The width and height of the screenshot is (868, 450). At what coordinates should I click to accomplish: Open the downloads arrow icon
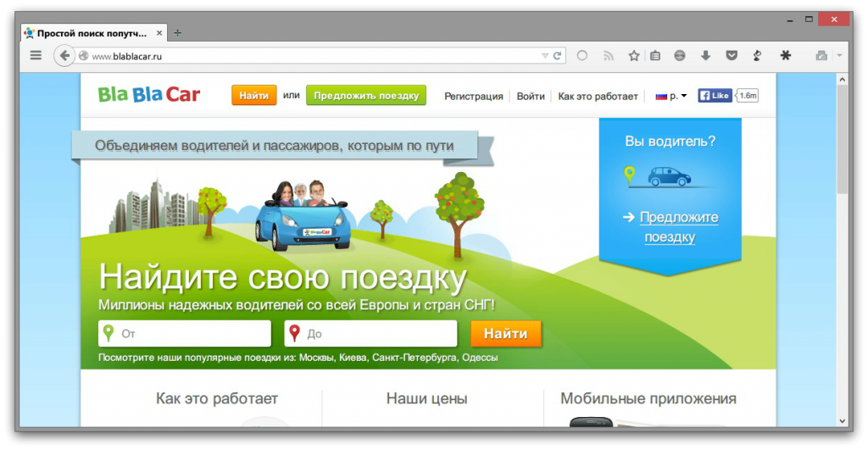tap(705, 56)
